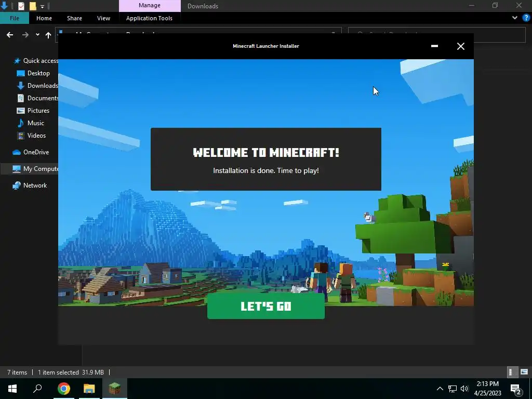Go up one folder level
This screenshot has height=399, width=532.
pos(48,35)
